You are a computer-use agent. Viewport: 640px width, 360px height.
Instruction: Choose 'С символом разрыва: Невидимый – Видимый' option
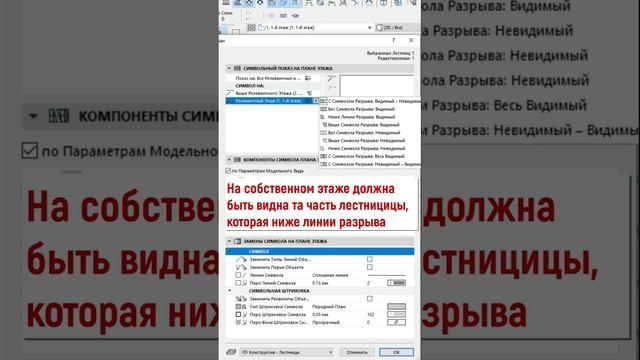click(370, 164)
